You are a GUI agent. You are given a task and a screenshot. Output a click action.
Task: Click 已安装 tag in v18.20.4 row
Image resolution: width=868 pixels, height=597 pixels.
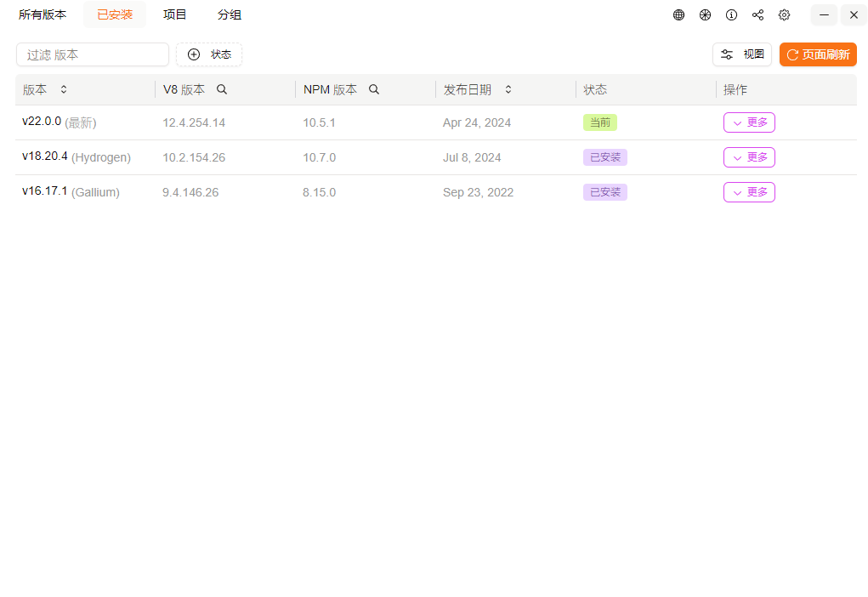pyautogui.click(x=605, y=157)
